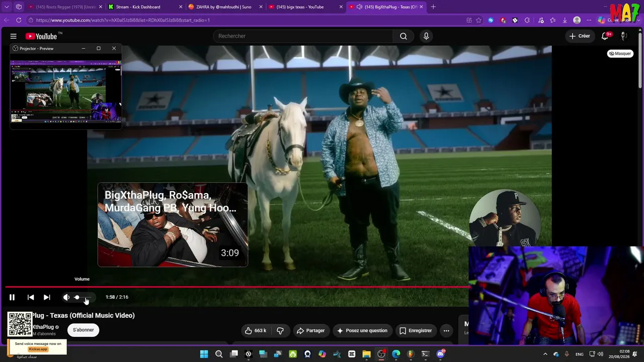Mute the video with the speaker icon
The height and width of the screenshot is (362, 644).
[x=66, y=297]
